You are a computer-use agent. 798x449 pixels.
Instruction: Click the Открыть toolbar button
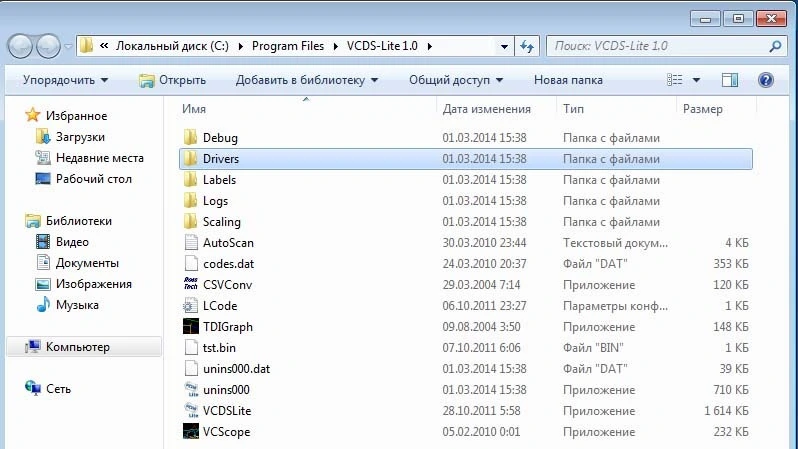click(x=173, y=80)
